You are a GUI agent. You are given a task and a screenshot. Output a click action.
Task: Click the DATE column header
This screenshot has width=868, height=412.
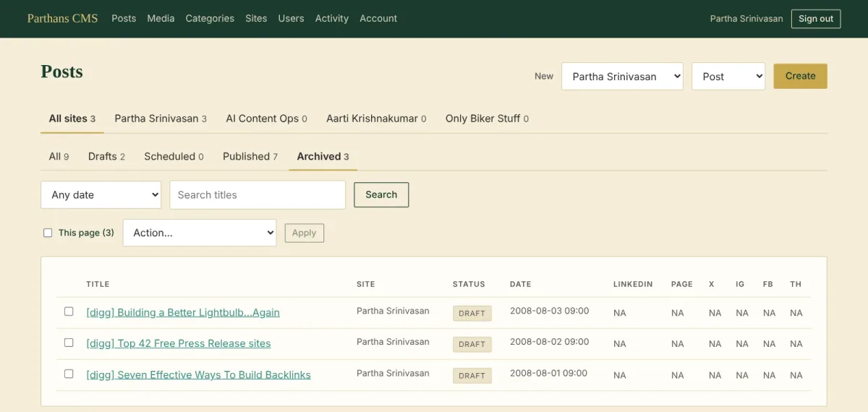point(521,284)
